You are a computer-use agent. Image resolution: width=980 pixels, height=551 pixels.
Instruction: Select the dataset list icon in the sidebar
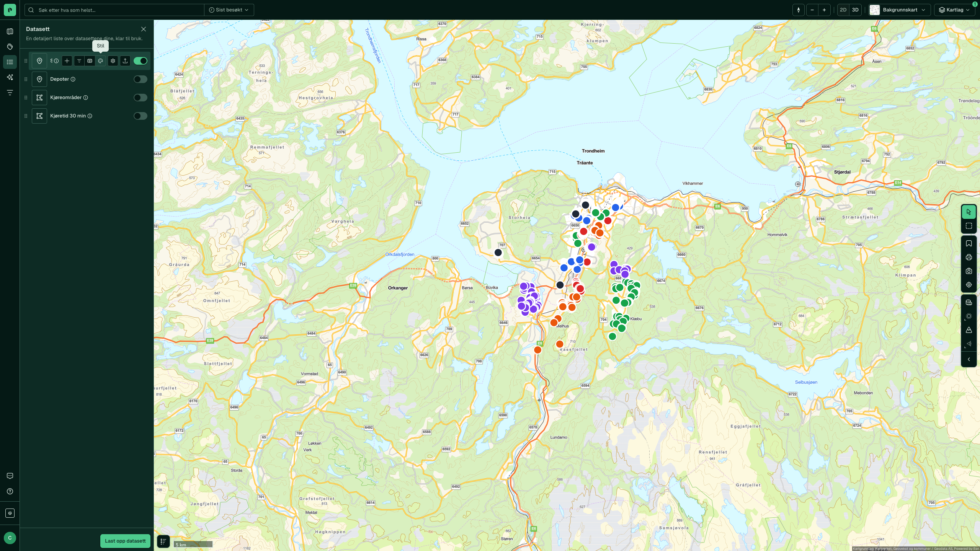10,62
